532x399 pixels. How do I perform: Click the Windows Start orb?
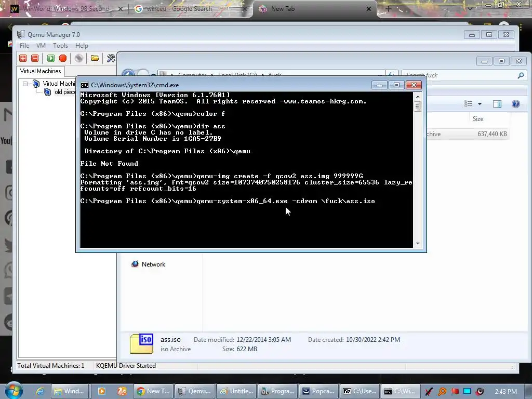pyautogui.click(x=14, y=391)
